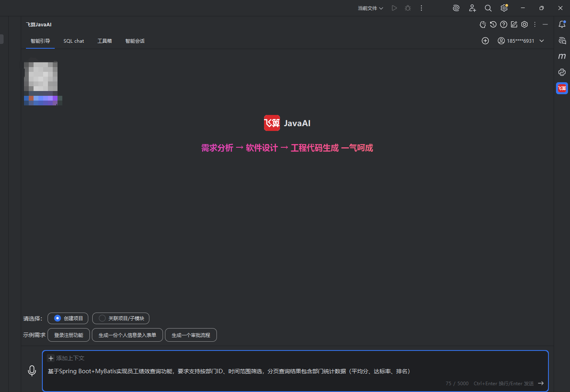Expand the account dropdown chevron
Screen dimensions: 570x392
tap(542, 41)
